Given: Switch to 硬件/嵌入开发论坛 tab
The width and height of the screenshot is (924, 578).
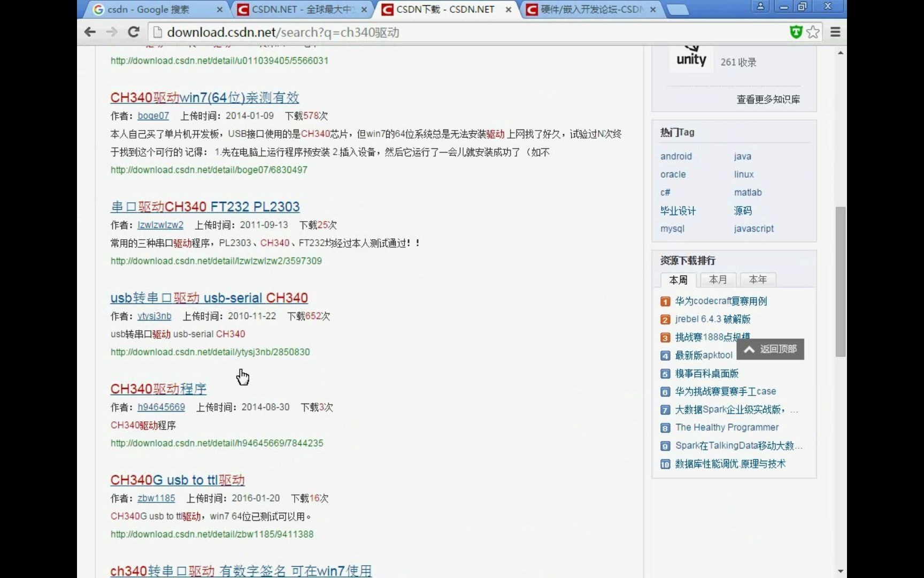Looking at the screenshot, I should click(591, 10).
